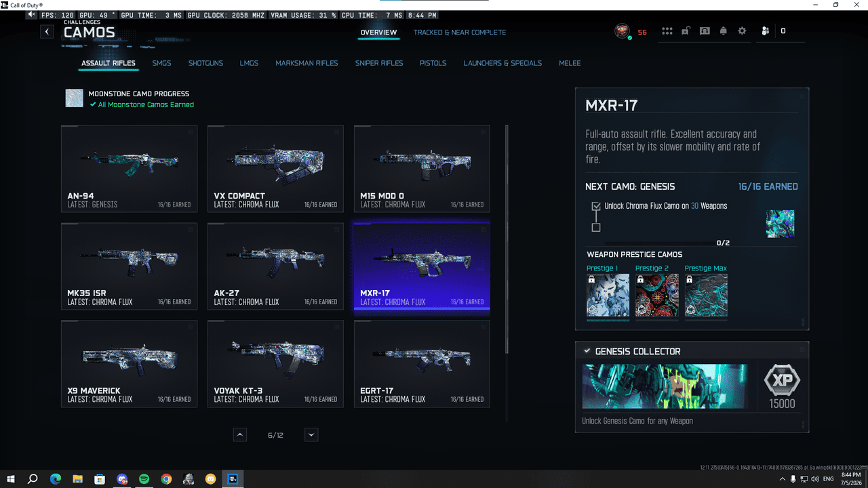868x488 pixels.
Task: Switch to the Overview tab
Action: (x=379, y=33)
